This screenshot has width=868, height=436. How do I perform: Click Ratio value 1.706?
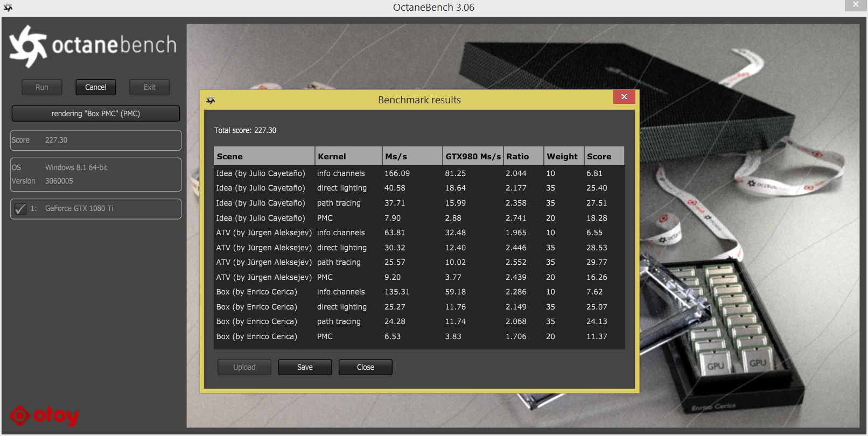click(x=516, y=336)
